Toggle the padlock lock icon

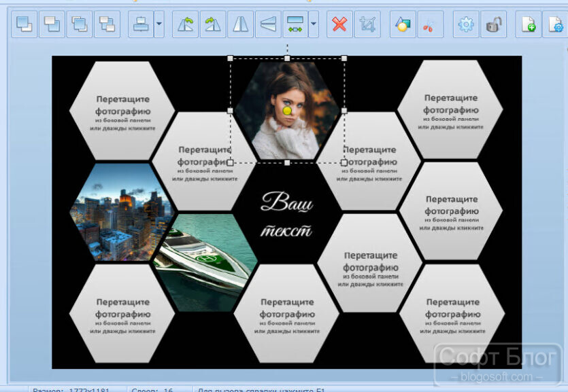click(493, 24)
